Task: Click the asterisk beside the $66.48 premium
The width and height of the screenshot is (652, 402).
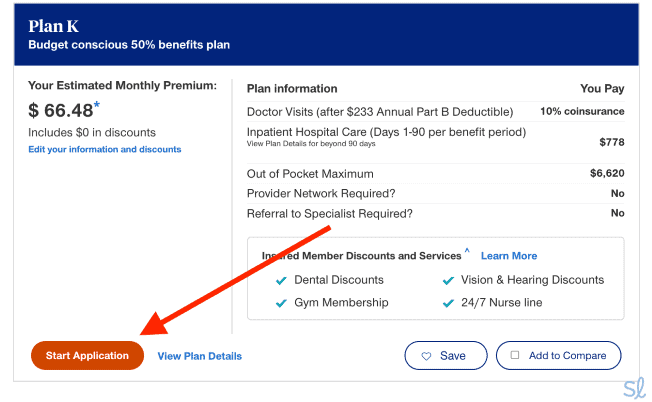Action: click(97, 105)
